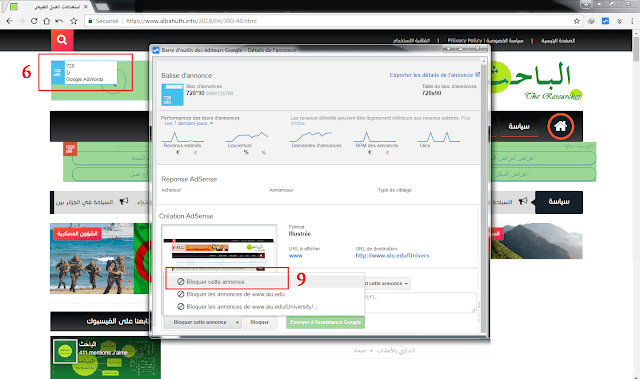The height and width of the screenshot is (379, 640).
Task: Open the Bloquer cette annonce dropdown at bottom
Action: pyautogui.click(x=202, y=322)
